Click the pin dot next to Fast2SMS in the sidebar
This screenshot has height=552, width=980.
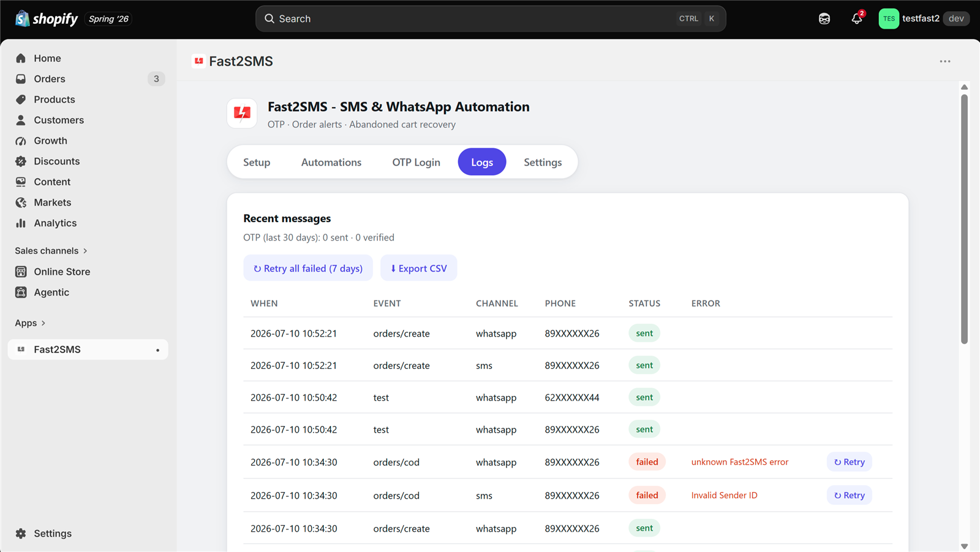point(157,350)
